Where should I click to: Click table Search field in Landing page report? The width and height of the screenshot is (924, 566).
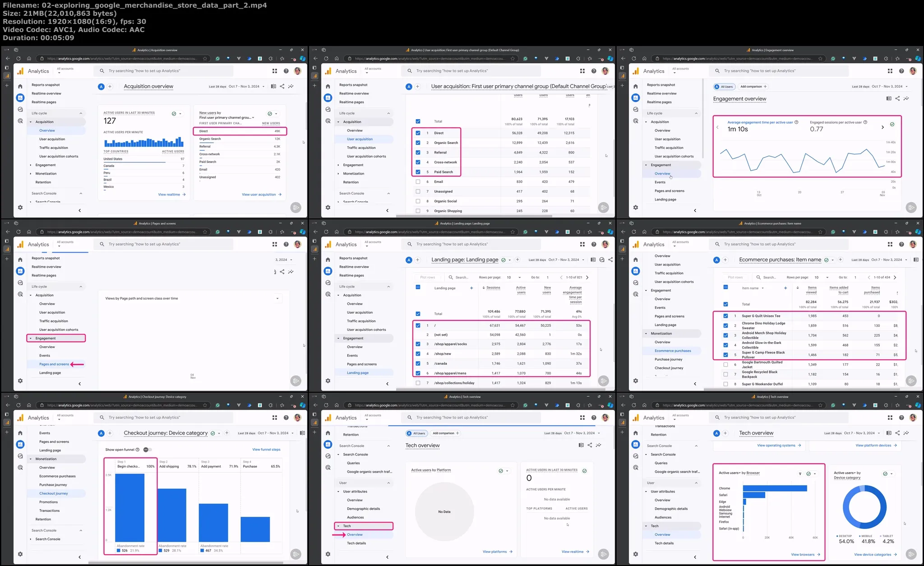tap(461, 277)
